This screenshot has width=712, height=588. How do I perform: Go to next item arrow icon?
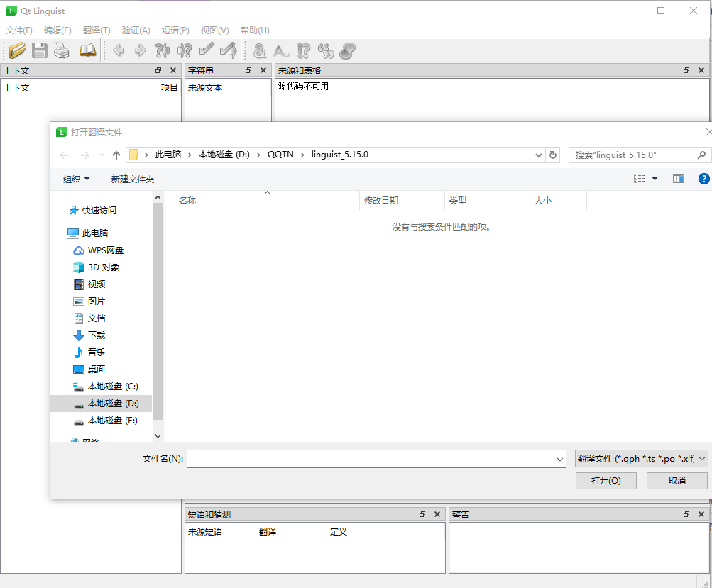click(x=141, y=50)
